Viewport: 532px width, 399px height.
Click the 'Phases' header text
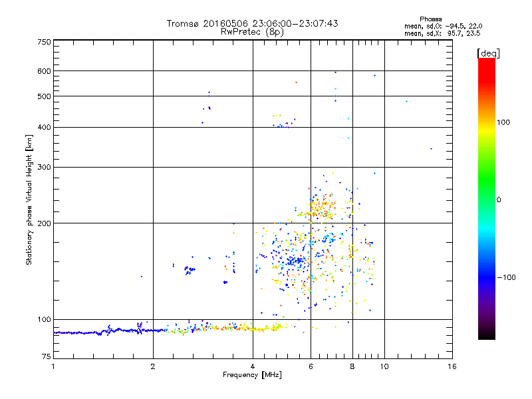click(430, 19)
